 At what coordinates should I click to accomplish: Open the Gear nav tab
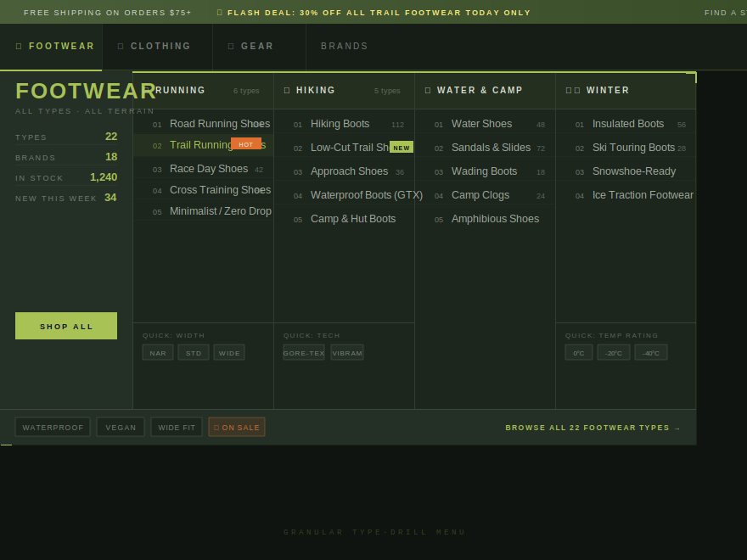pos(259,46)
